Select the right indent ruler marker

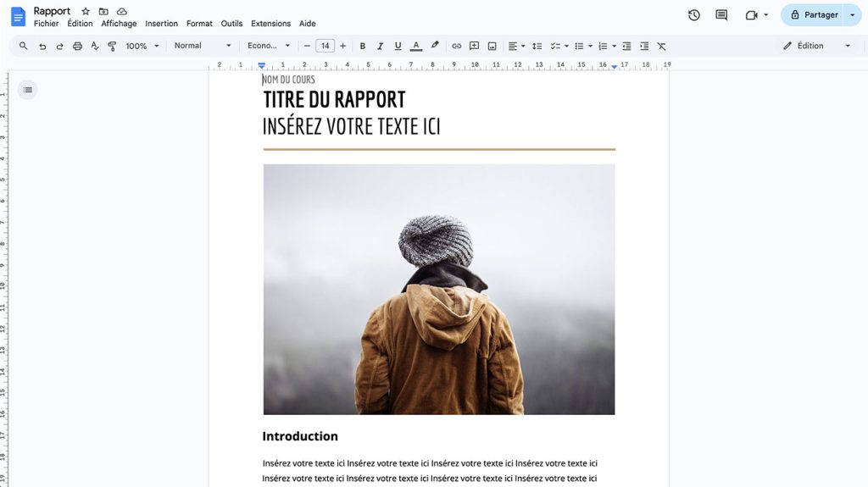[x=615, y=66]
